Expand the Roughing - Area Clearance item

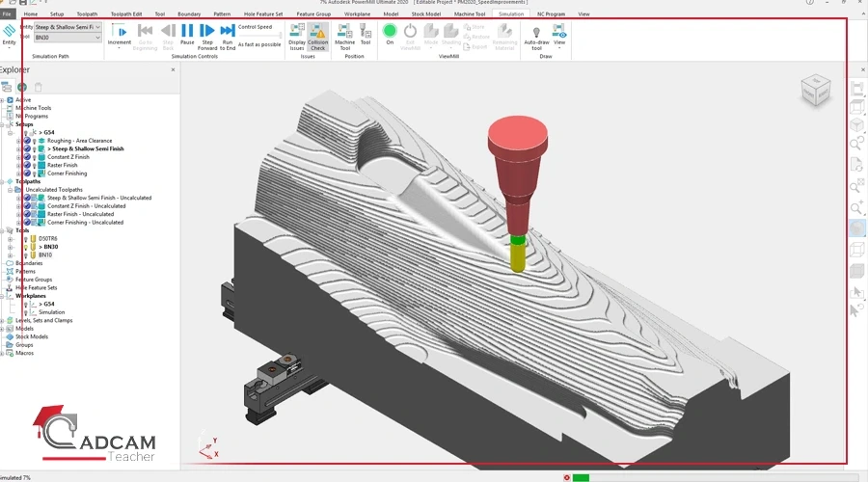(x=18, y=141)
